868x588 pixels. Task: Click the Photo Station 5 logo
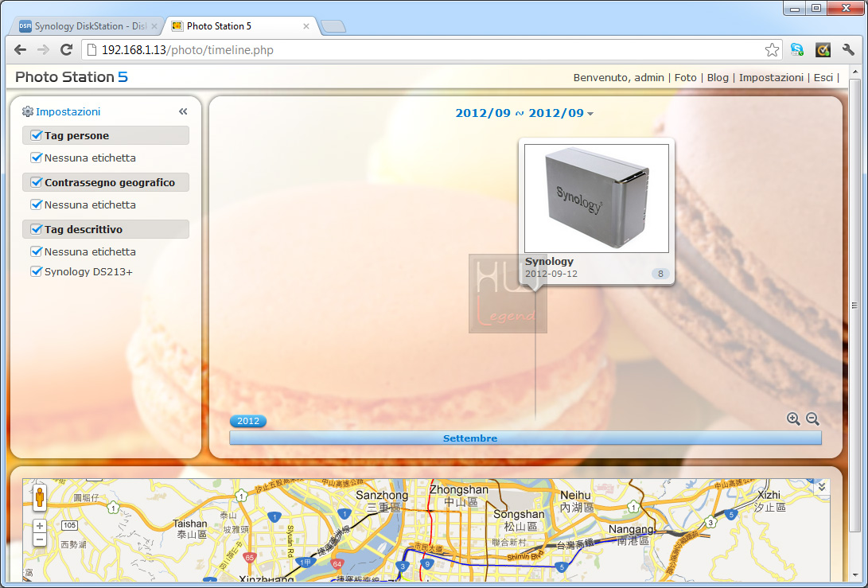click(x=72, y=77)
